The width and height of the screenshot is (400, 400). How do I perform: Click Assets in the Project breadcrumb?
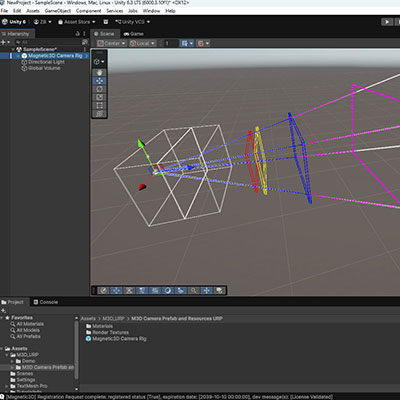point(88,319)
